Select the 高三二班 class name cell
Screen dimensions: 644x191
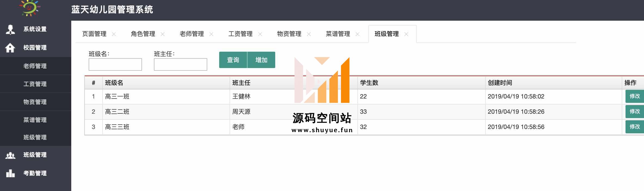(117, 112)
